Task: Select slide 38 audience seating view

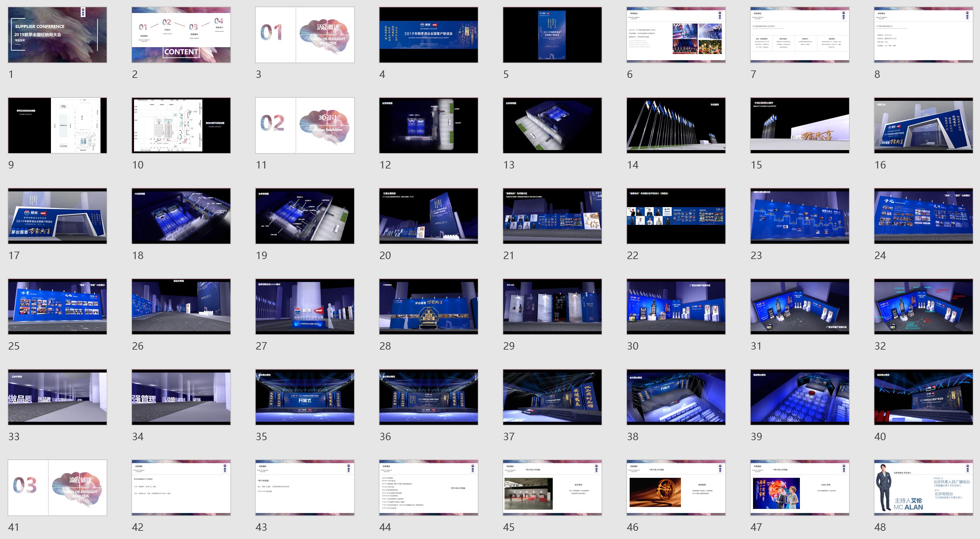Action: (676, 397)
